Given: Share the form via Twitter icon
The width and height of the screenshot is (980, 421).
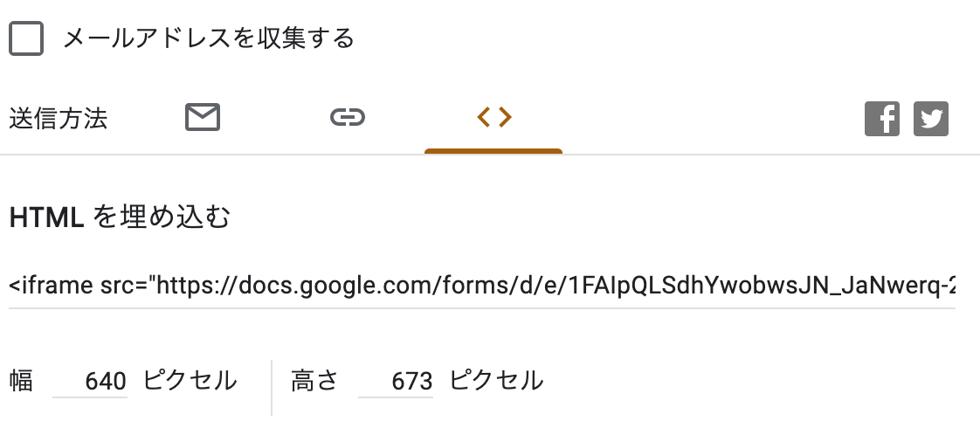Looking at the screenshot, I should click(x=930, y=119).
